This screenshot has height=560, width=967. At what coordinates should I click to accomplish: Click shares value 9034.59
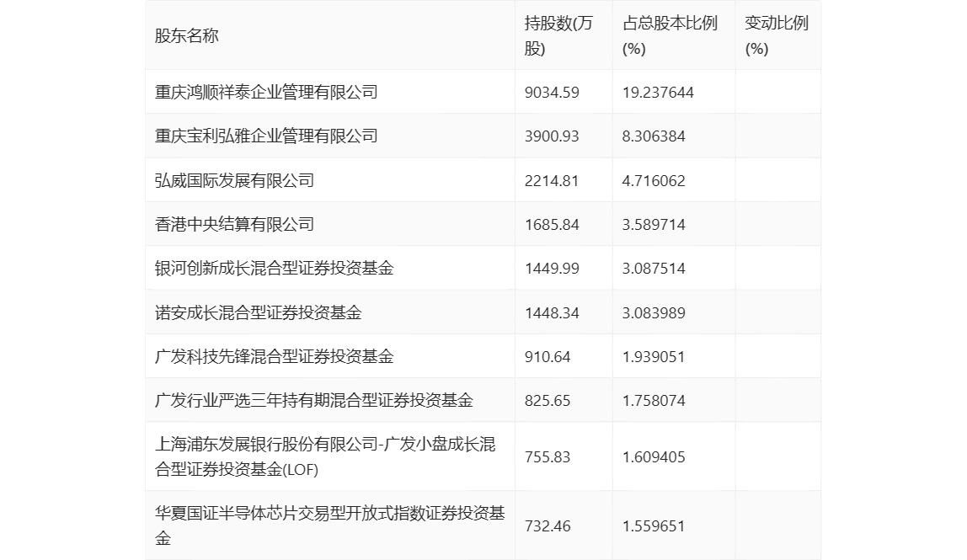pyautogui.click(x=552, y=93)
